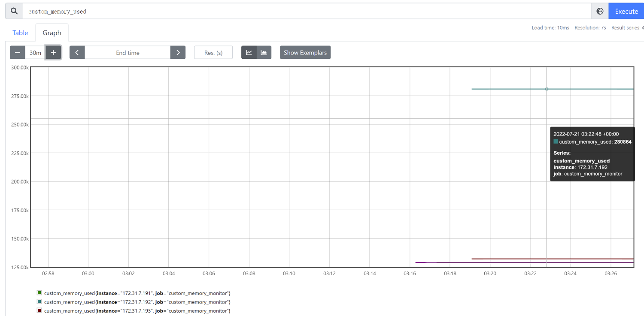Select the Graph tab
This screenshot has width=644, height=316.
coord(52,33)
